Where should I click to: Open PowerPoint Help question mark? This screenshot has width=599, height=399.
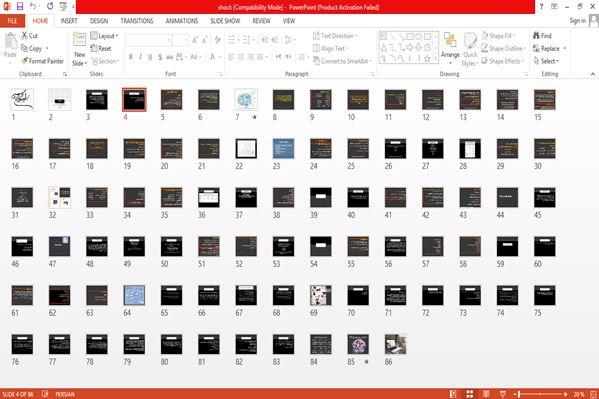pos(541,6)
